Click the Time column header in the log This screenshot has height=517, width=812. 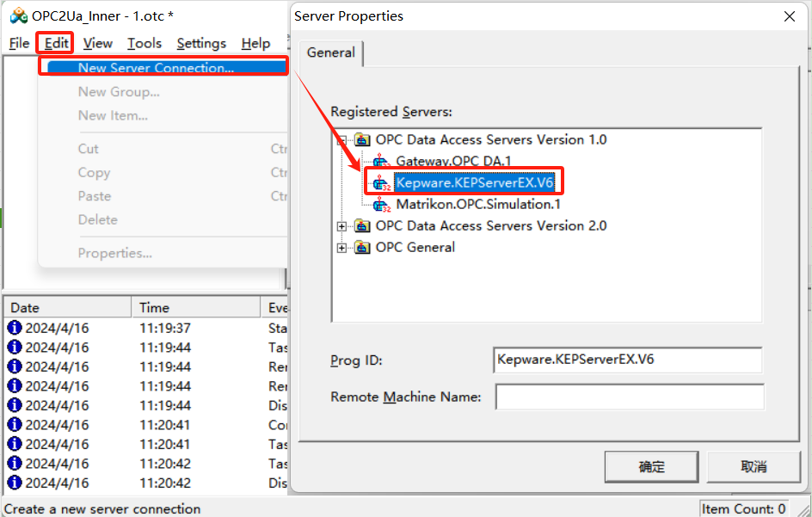click(196, 308)
